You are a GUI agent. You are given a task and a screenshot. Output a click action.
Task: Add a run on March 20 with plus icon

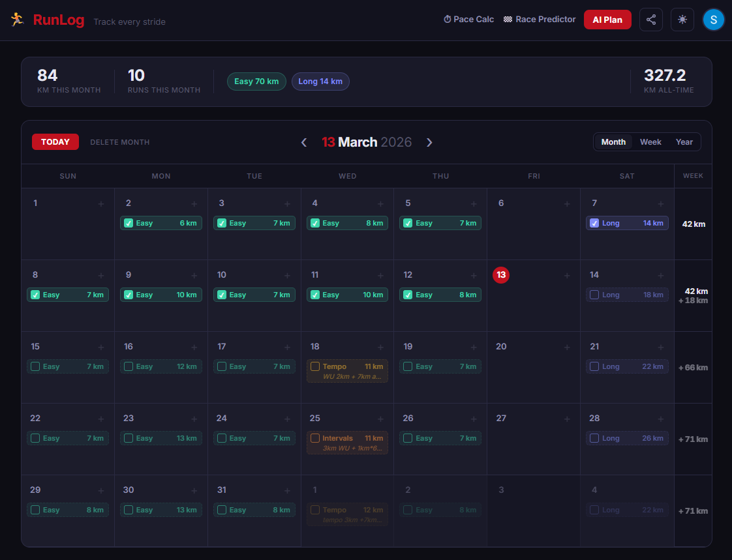tap(568, 347)
